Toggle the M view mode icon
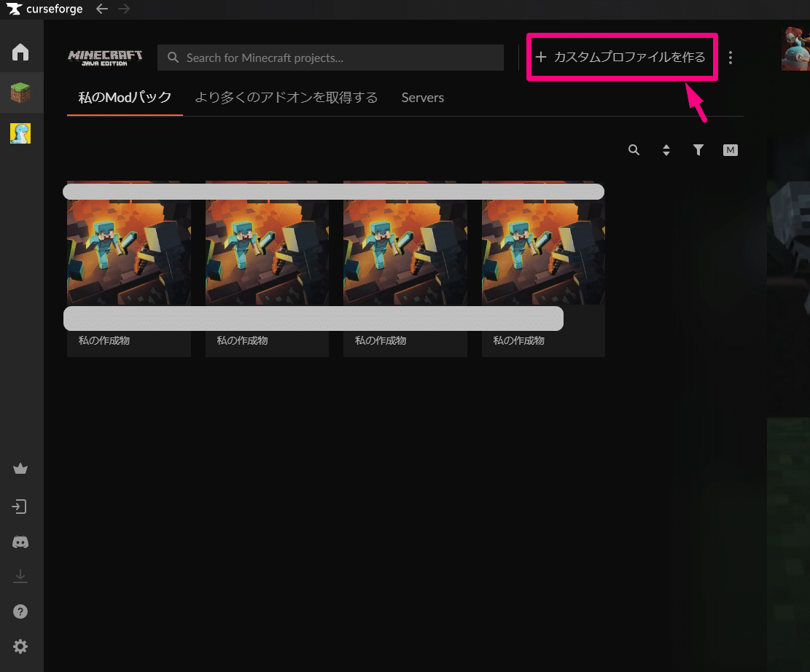Screen dimensions: 810x672 [731, 150]
